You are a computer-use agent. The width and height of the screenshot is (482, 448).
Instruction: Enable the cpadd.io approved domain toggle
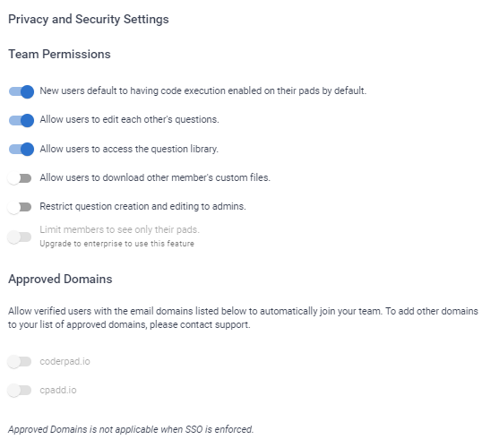click(20, 390)
